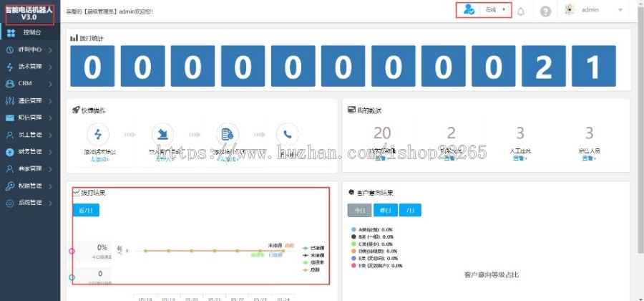This screenshot has width=644, height=301.
Task: Click the F类 red color dot
Action: click(x=353, y=266)
